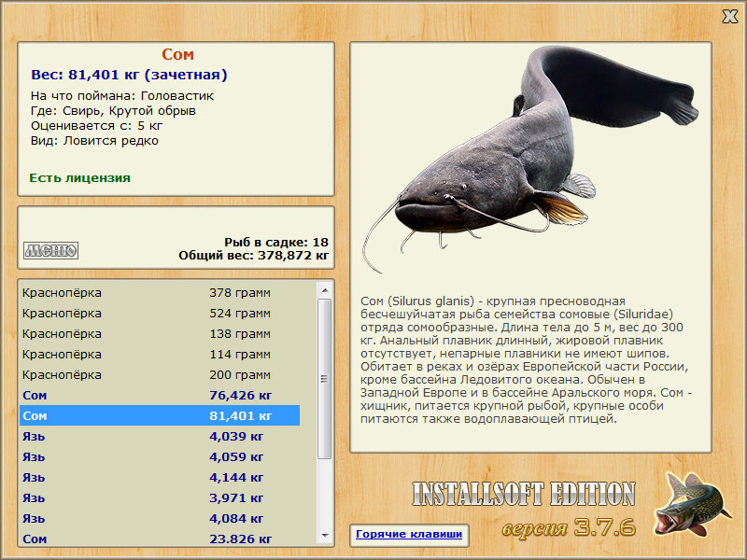Click the fish list scrollbar thumb
This screenshot has height=560, width=747.
325,379
